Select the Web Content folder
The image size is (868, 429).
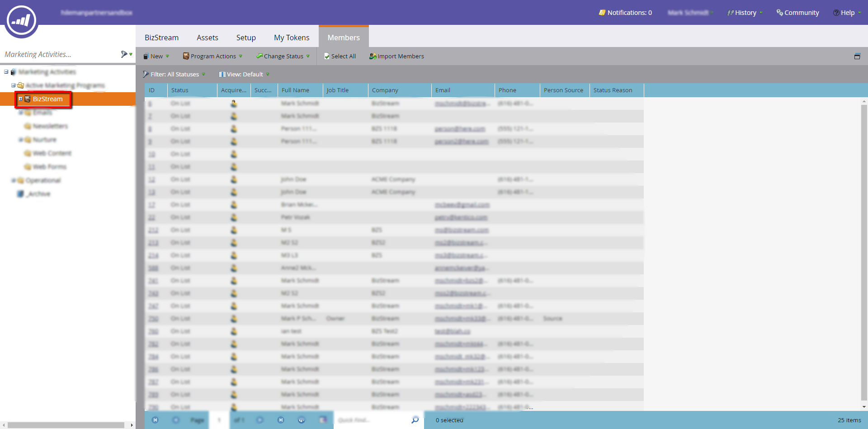pos(52,153)
